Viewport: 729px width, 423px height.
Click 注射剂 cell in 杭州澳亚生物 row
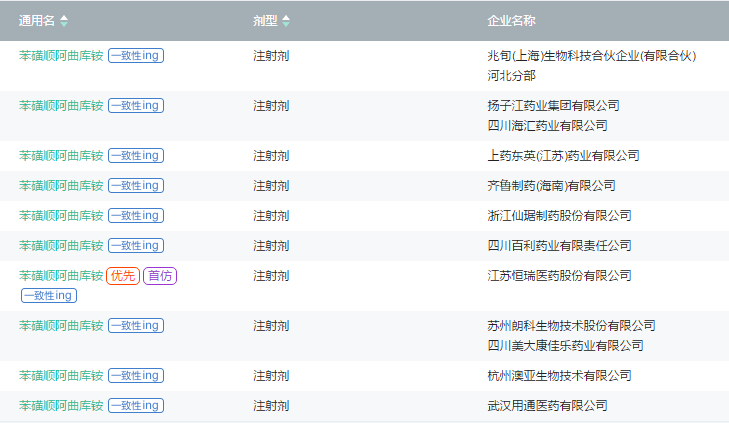coord(271,376)
